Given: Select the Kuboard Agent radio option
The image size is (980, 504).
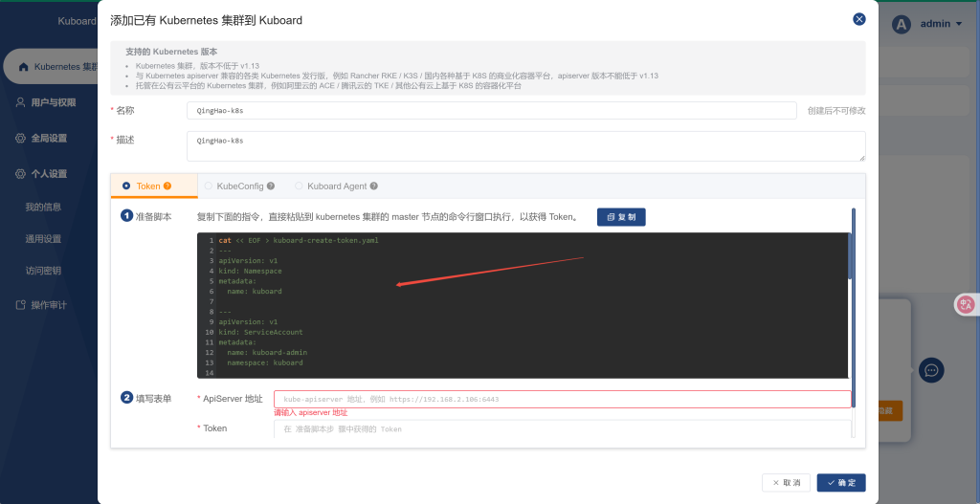Looking at the screenshot, I should pos(299,186).
